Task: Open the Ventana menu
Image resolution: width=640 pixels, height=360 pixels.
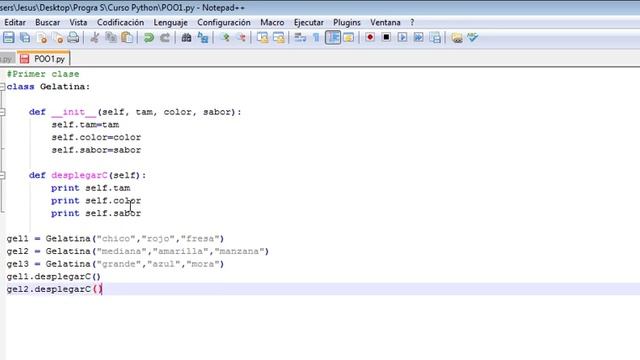Action: 385,22
